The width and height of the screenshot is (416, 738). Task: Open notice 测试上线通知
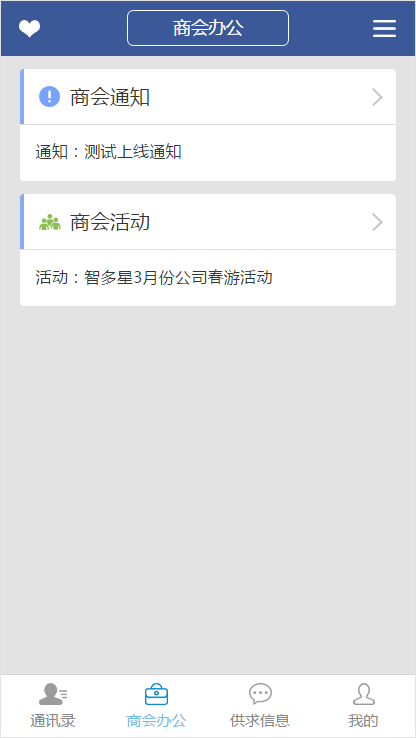(208, 152)
